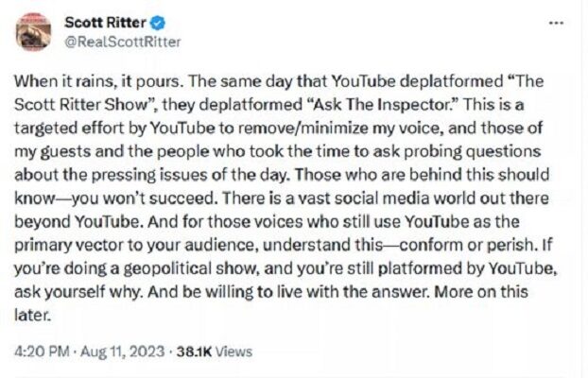Open Scott Ritter's profile avatar
The width and height of the screenshot is (588, 378).
click(33, 32)
